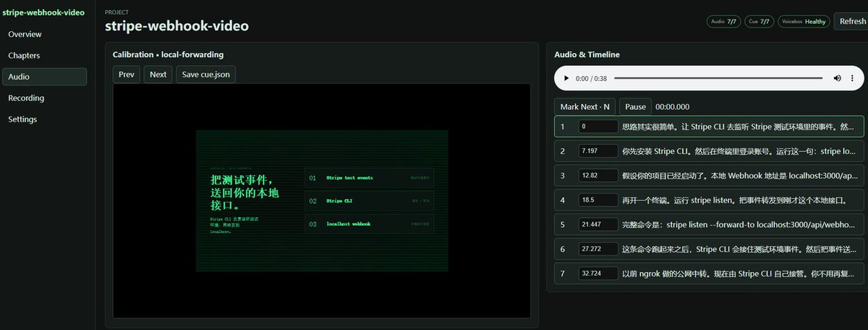Mute audio using the speaker icon
The height and width of the screenshot is (330, 868).
click(838, 78)
